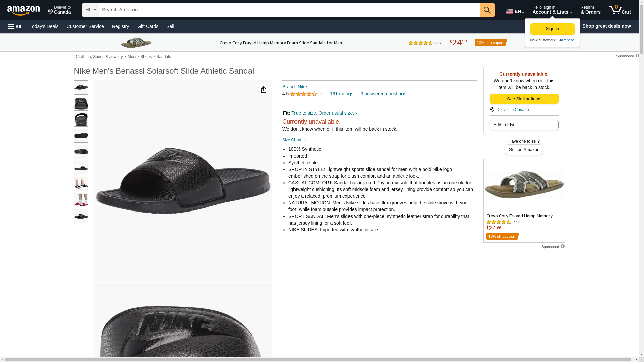Image resolution: width=644 pixels, height=362 pixels.
Task: Select the first sandal thumbnail image
Action: (81, 87)
